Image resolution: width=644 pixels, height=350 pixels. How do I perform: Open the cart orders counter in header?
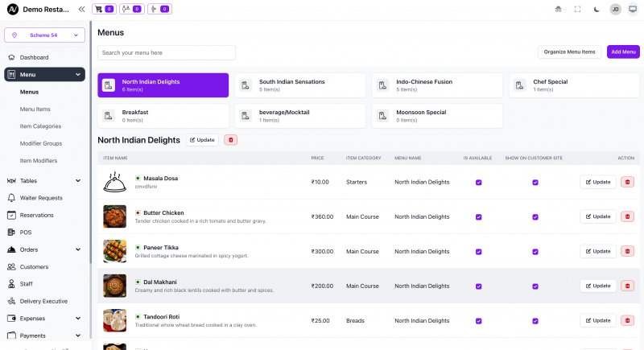coord(104,9)
